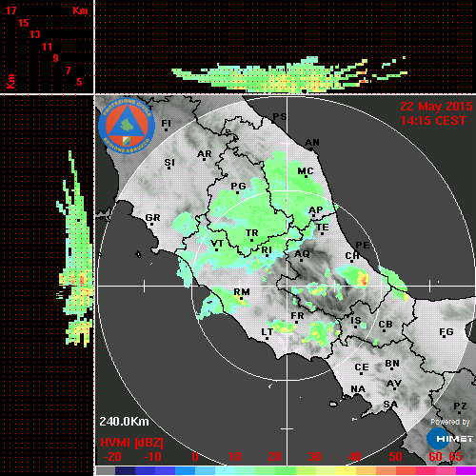This screenshot has width=476, height=476.
Task: Click the NA city label
Action: point(358,389)
